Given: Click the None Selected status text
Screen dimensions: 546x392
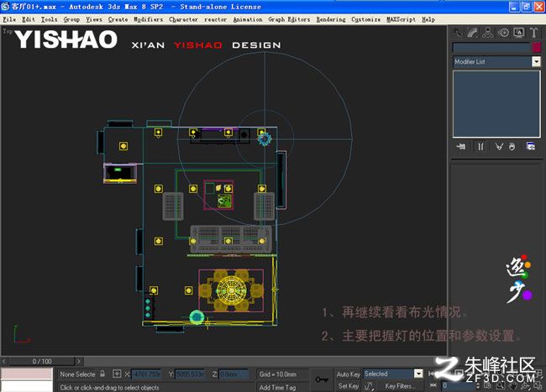Looking at the screenshot, I should point(77,374).
